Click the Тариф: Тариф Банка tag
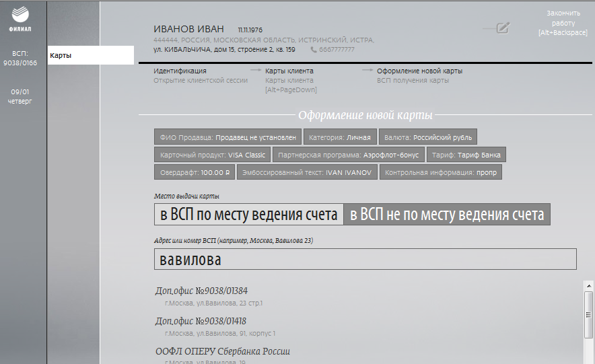 click(466, 155)
